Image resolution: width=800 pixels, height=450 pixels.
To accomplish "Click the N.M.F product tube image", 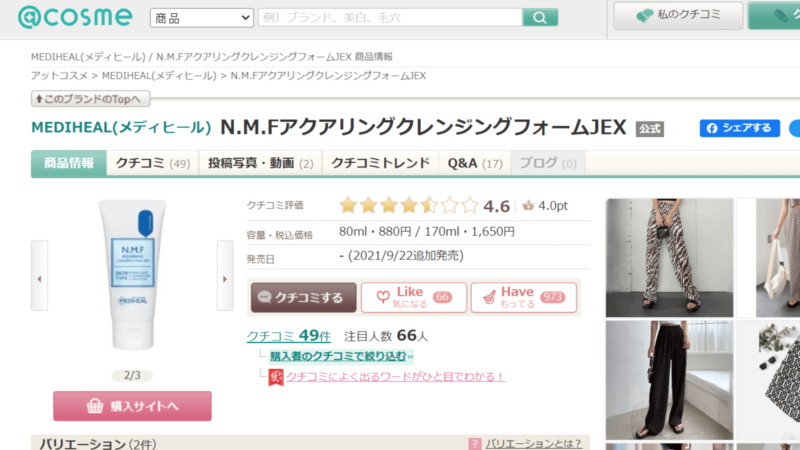I will tap(133, 274).
